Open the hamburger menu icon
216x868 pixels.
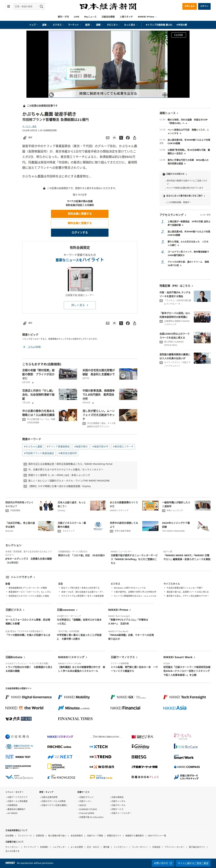8,6
